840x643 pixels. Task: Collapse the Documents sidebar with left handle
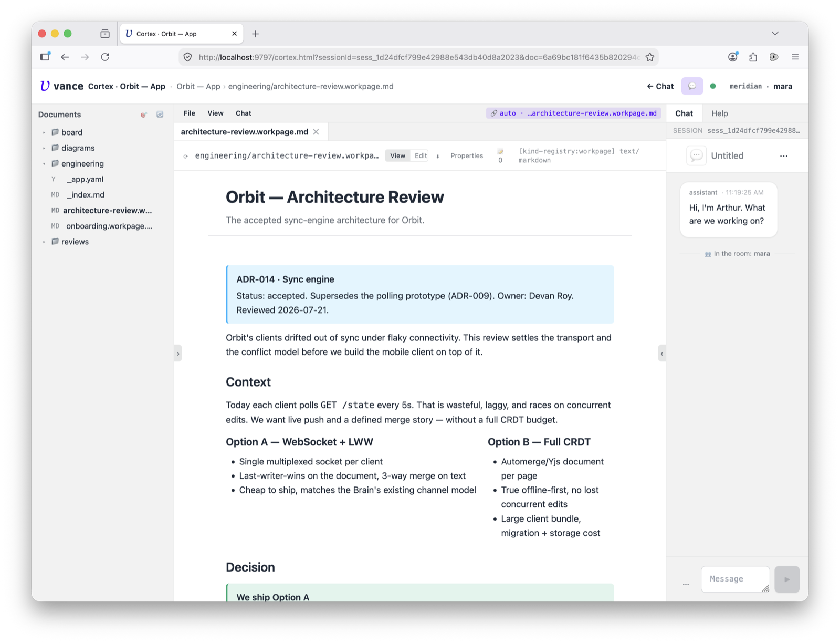[x=178, y=354]
